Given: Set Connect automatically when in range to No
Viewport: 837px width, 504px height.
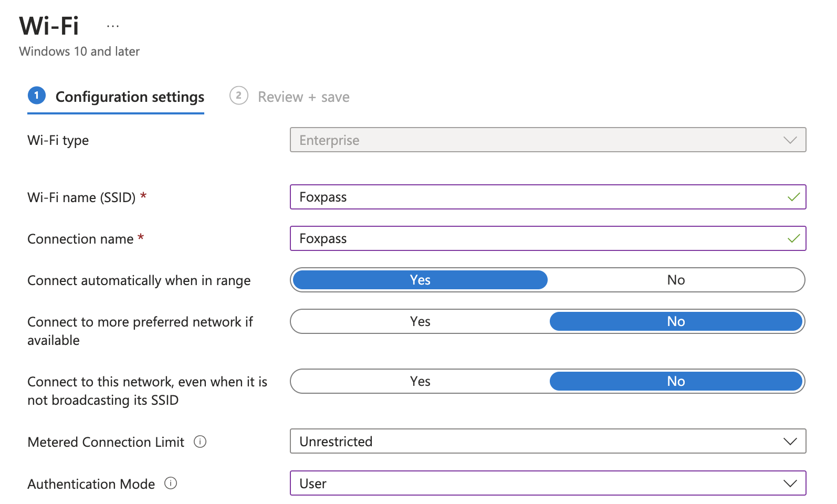Looking at the screenshot, I should click(x=676, y=280).
